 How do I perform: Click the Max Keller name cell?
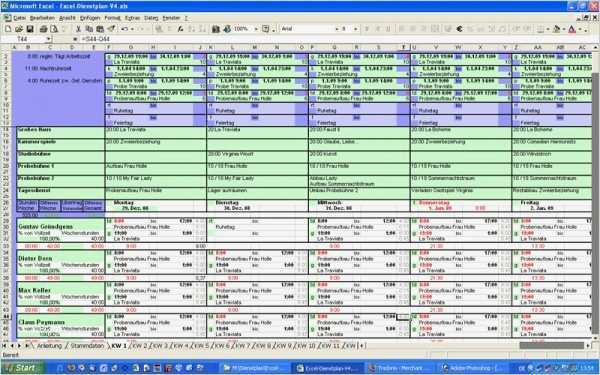pos(34,290)
